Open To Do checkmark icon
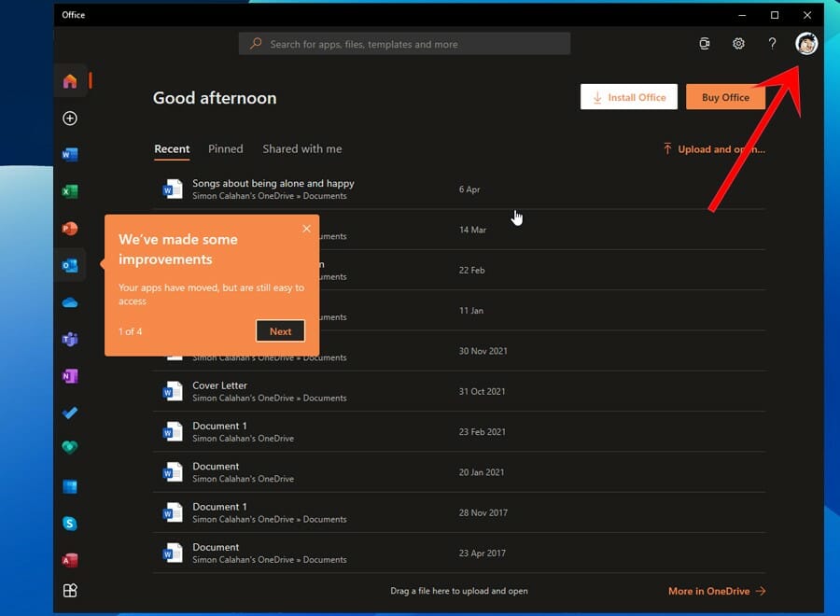The height and width of the screenshot is (616, 840). (x=70, y=413)
